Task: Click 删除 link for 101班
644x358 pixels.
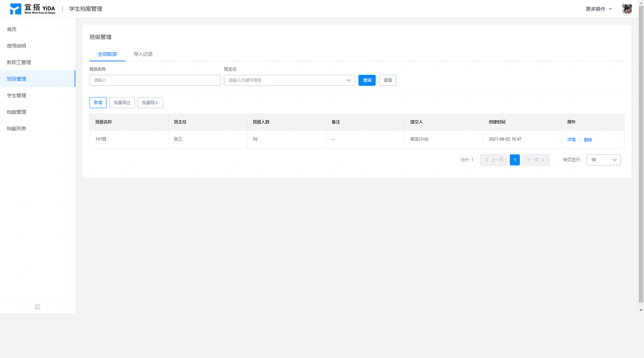Action: click(x=588, y=140)
